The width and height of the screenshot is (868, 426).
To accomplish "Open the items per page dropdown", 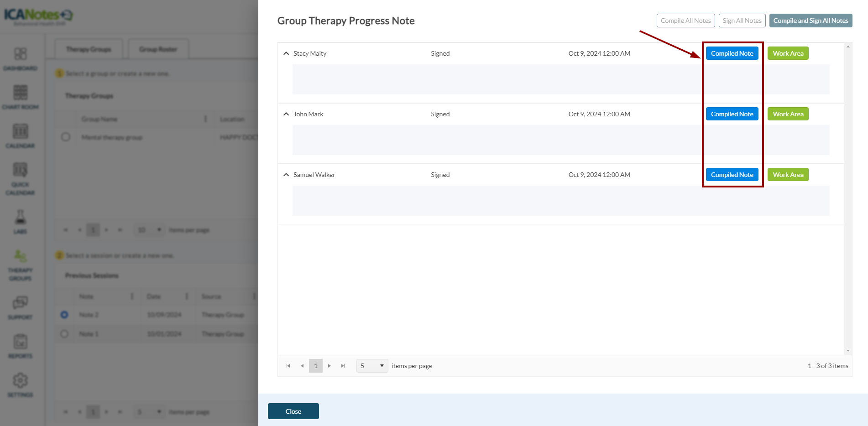I will pyautogui.click(x=372, y=366).
